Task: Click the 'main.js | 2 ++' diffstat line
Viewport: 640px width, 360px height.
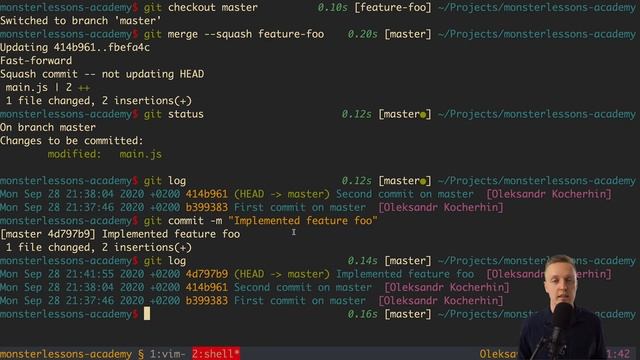Action: pyautogui.click(x=47, y=87)
